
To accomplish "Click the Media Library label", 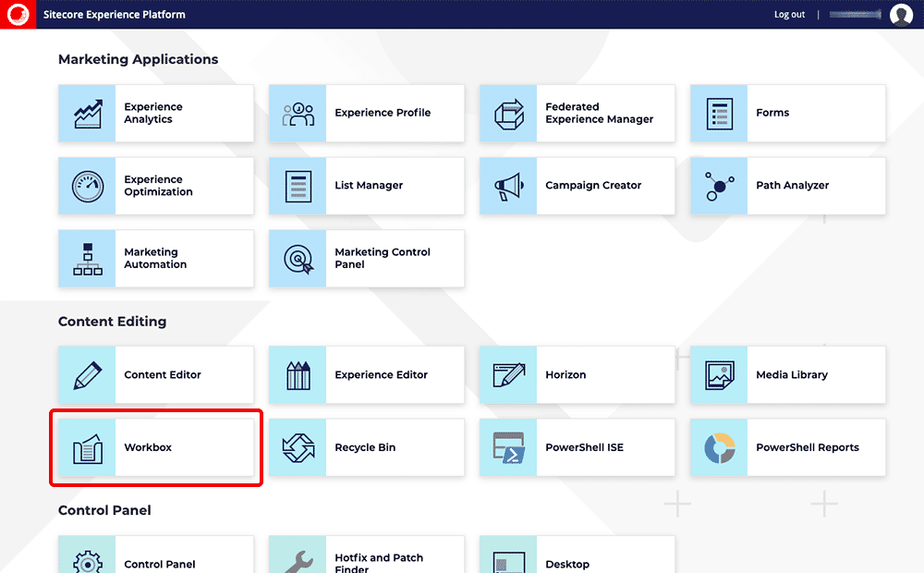I will [x=792, y=375].
